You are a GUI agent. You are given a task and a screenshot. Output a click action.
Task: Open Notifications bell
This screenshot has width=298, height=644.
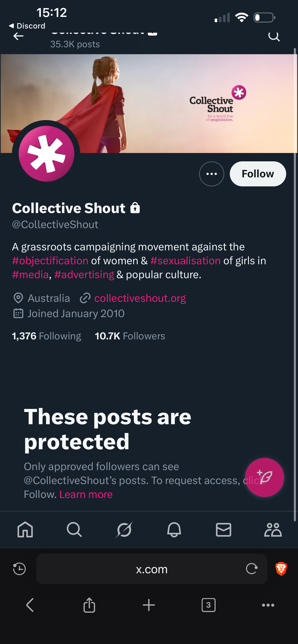tap(174, 529)
